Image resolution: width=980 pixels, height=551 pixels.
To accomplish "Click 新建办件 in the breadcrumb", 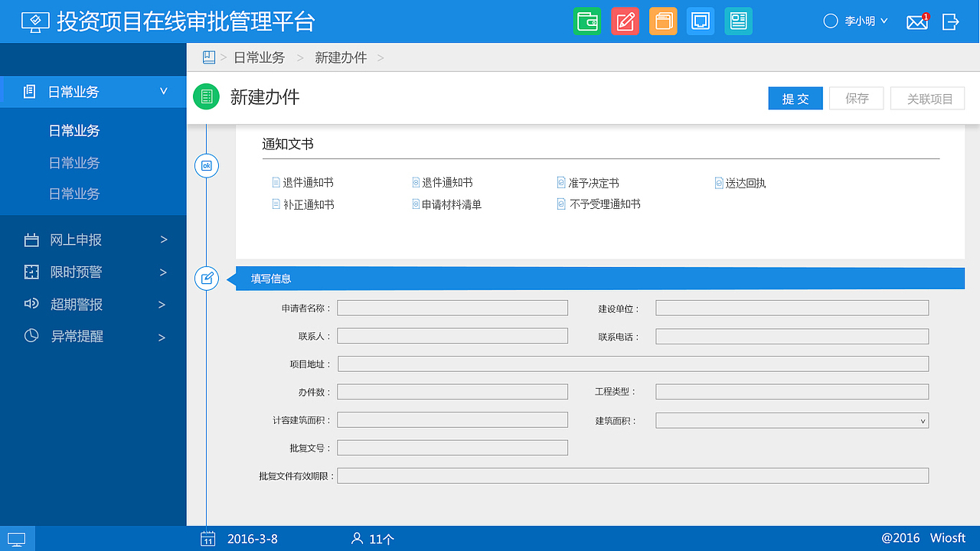I will pos(341,58).
